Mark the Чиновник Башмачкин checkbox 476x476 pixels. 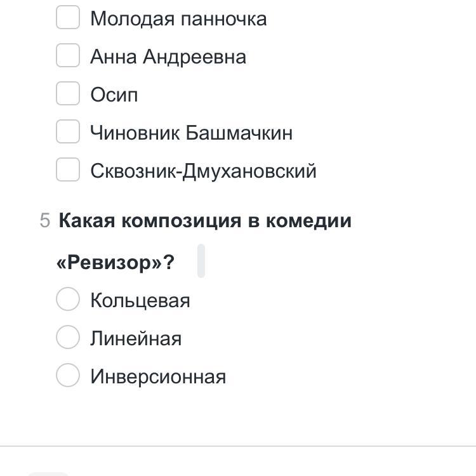pos(68,131)
